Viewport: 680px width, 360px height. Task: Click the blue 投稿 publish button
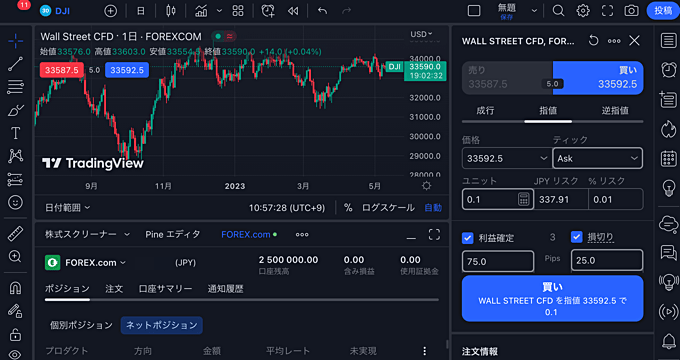point(663,11)
